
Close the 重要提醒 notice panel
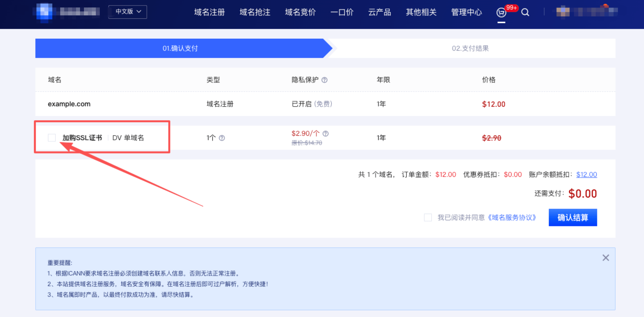[x=606, y=258]
